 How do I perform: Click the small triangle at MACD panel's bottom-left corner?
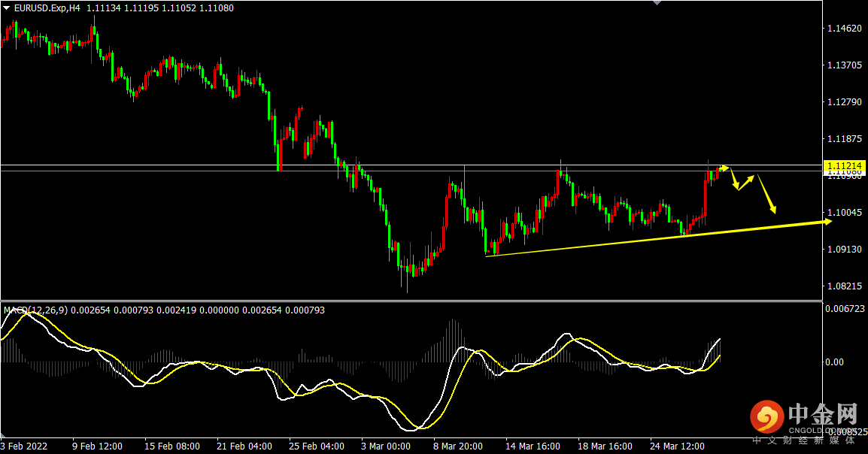[3, 434]
